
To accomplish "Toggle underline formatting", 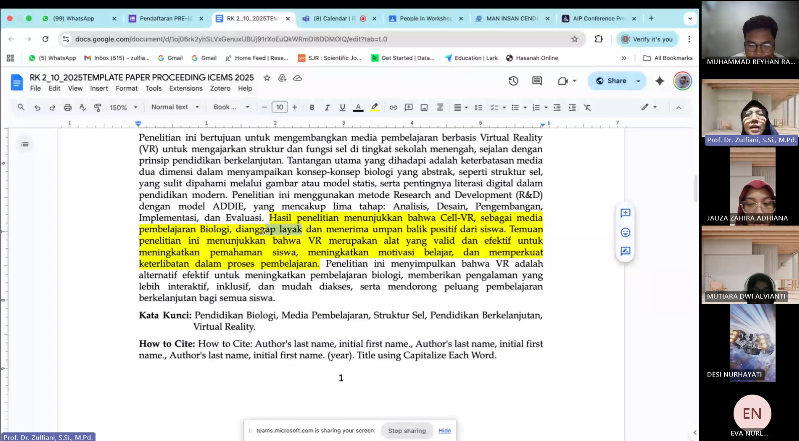I will [342, 107].
